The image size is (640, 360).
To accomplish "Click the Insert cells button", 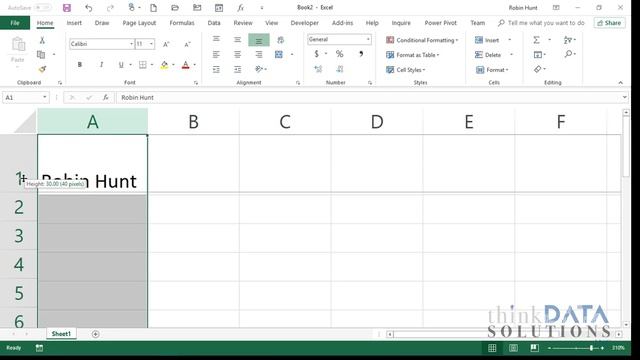I will pyautogui.click(x=487, y=40).
